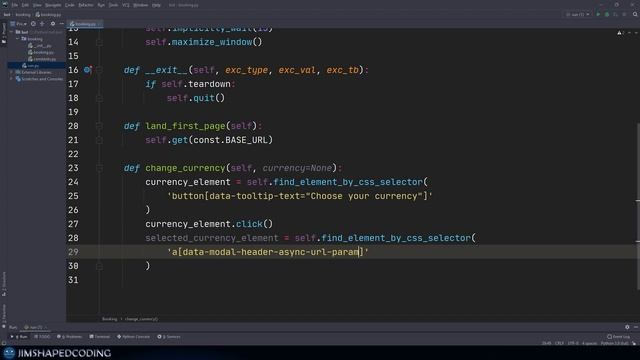
Task: Click the expand all icon in Project panel
Action: [42, 24]
